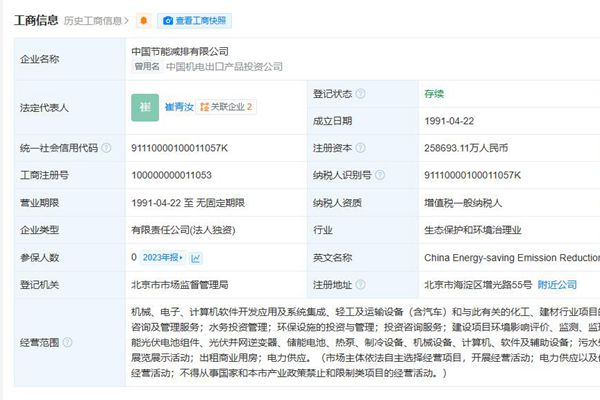Click the orange bell alert icon
600x400 pixels.
tap(145, 20)
